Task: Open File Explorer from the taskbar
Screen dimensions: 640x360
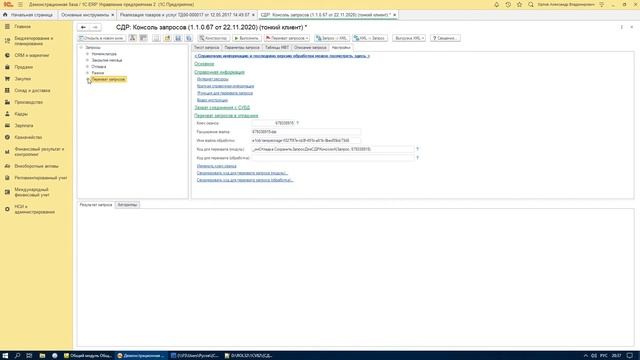Action: [42, 356]
